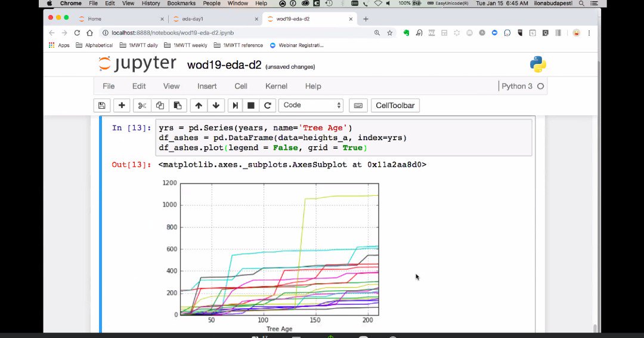Open the Jupyter Help menu
This screenshot has height=338, width=644.
click(x=313, y=86)
